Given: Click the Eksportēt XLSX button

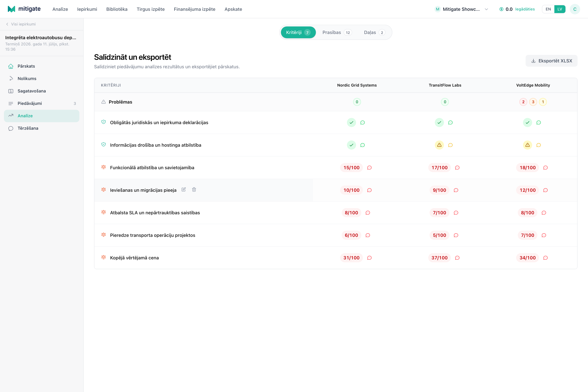Looking at the screenshot, I should coord(552,61).
